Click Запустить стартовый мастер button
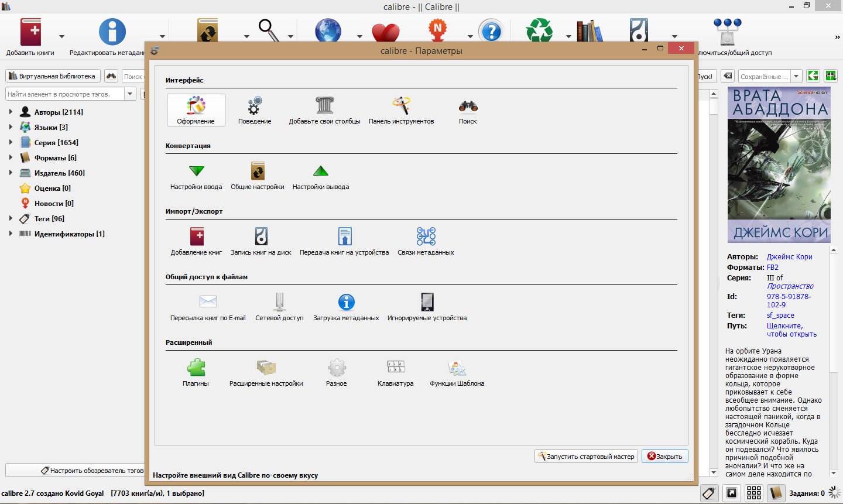843x504 pixels. click(586, 456)
